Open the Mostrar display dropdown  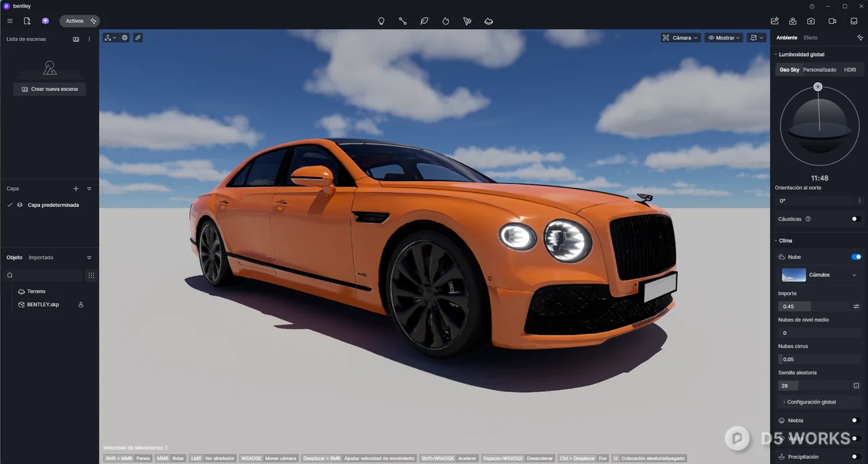(724, 38)
